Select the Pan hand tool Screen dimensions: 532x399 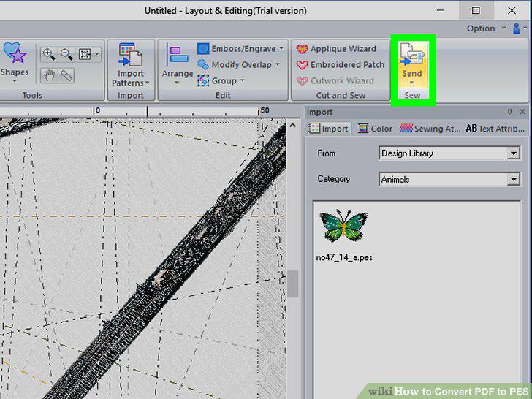click(49, 75)
